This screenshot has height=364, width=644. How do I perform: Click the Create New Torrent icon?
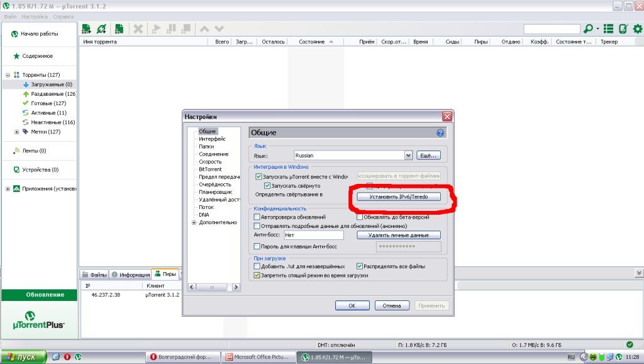[118, 29]
